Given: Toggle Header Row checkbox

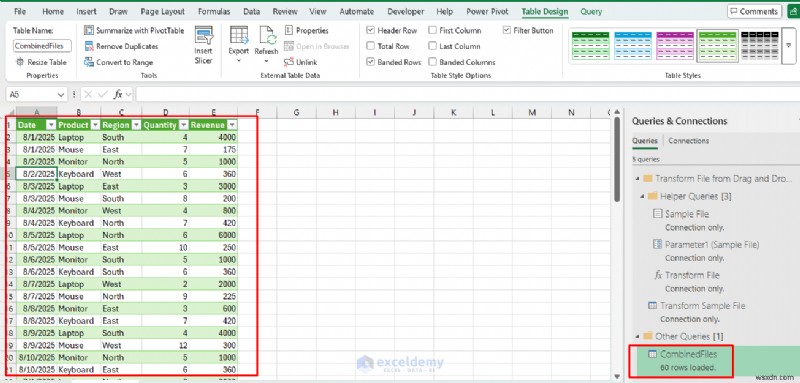Looking at the screenshot, I should (370, 31).
